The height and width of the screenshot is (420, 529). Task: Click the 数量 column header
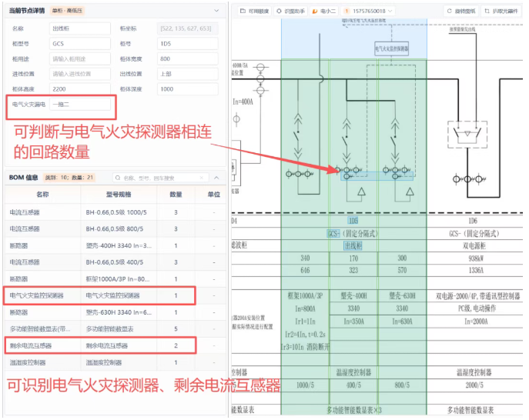click(x=176, y=195)
